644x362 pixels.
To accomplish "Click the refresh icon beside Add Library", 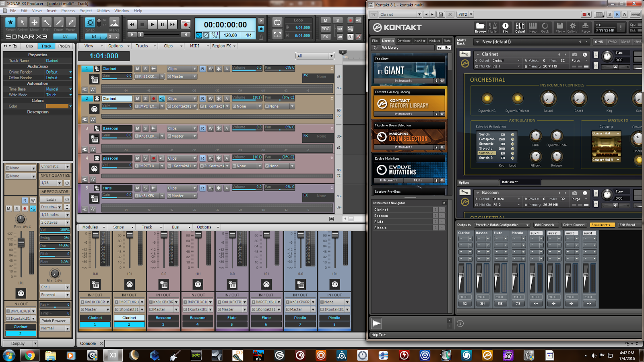I will [x=376, y=47].
